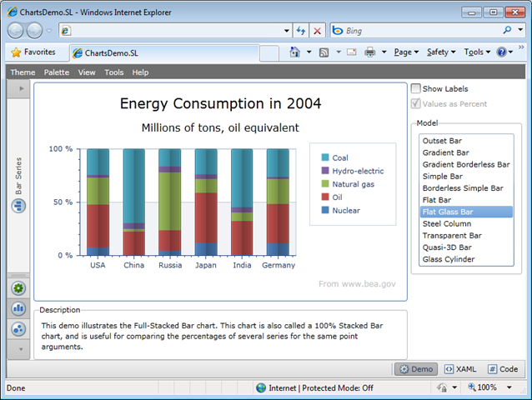Select Flat Glass Bar model
The image size is (532, 400).
466,212
